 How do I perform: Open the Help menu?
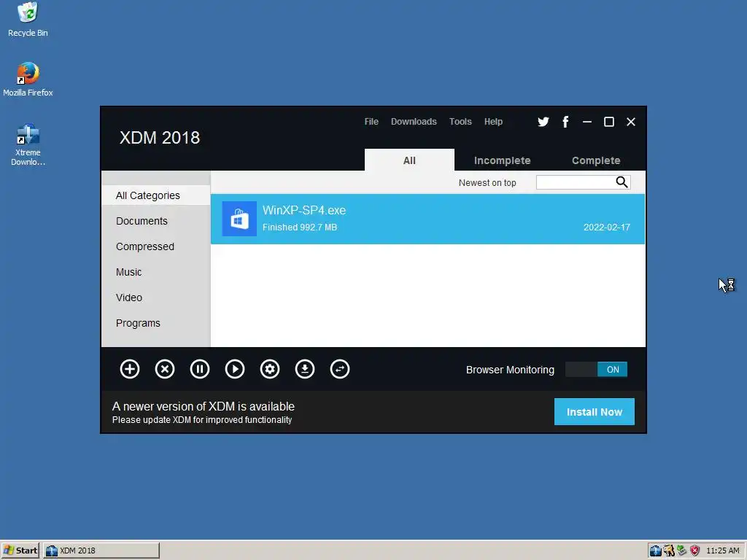(494, 122)
